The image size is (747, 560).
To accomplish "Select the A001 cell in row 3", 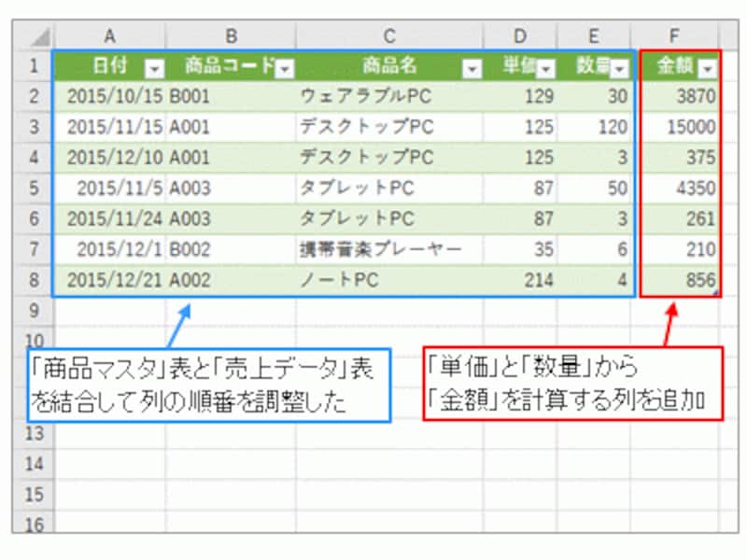I will click(x=231, y=127).
